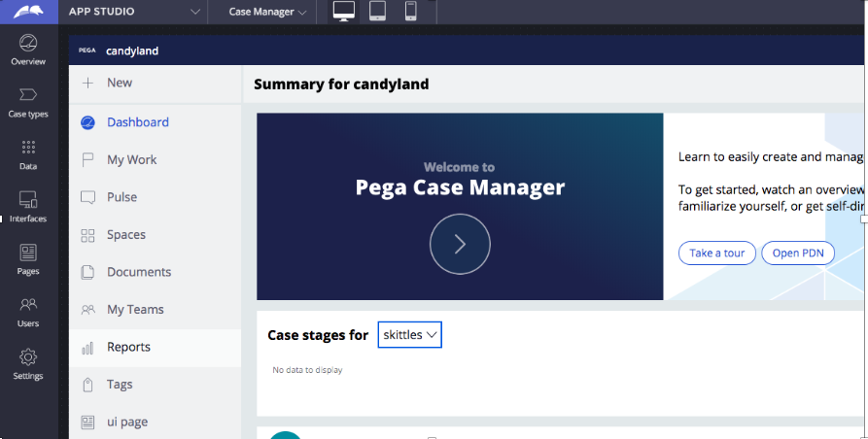Click the Summary for candyland heading
868x439 pixels.
[341, 84]
